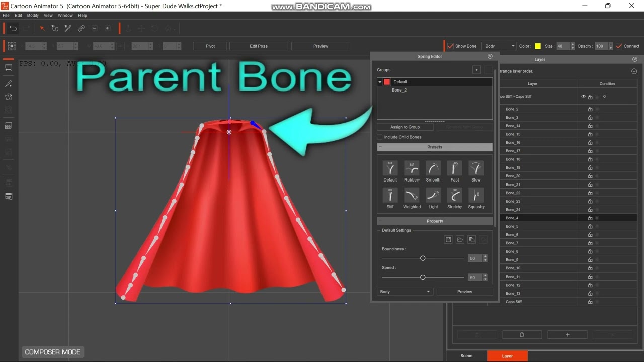
Task: Check Include Child Bones
Action: point(380,137)
